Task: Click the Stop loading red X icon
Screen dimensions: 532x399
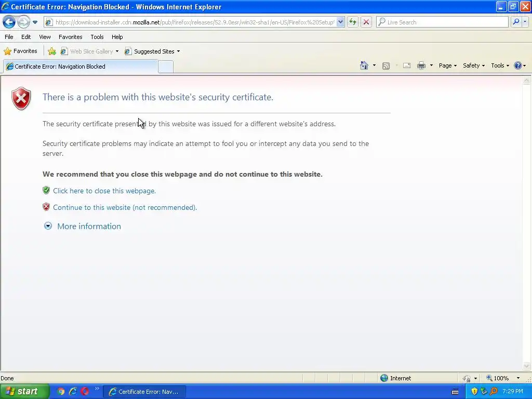Action: [366, 22]
